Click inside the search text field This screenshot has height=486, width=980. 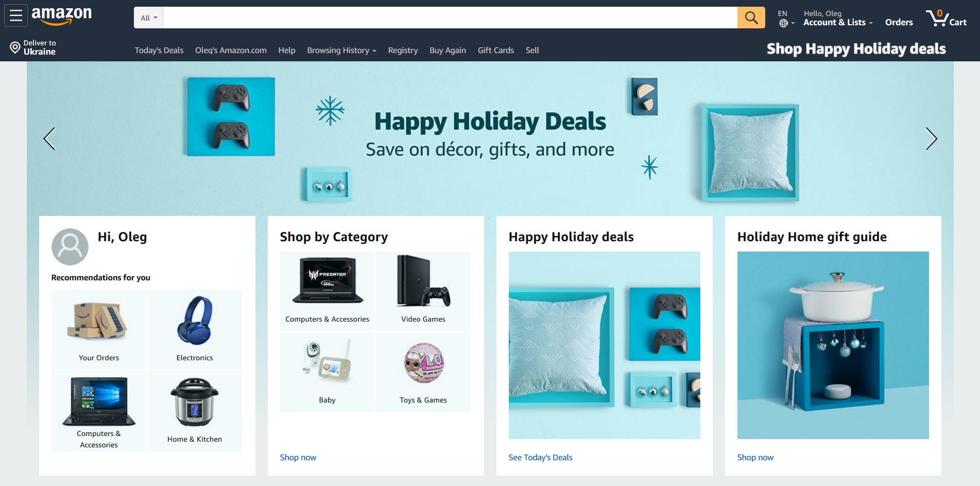pyautogui.click(x=450, y=18)
